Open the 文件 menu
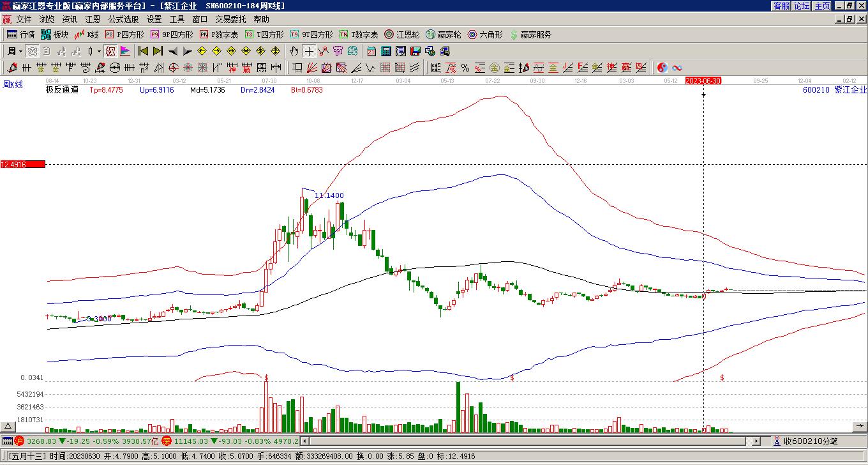 point(24,19)
